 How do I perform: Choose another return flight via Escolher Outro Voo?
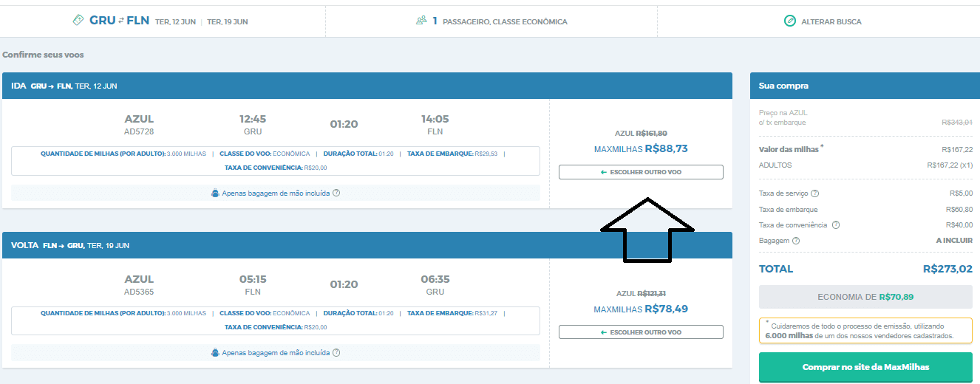641,332
